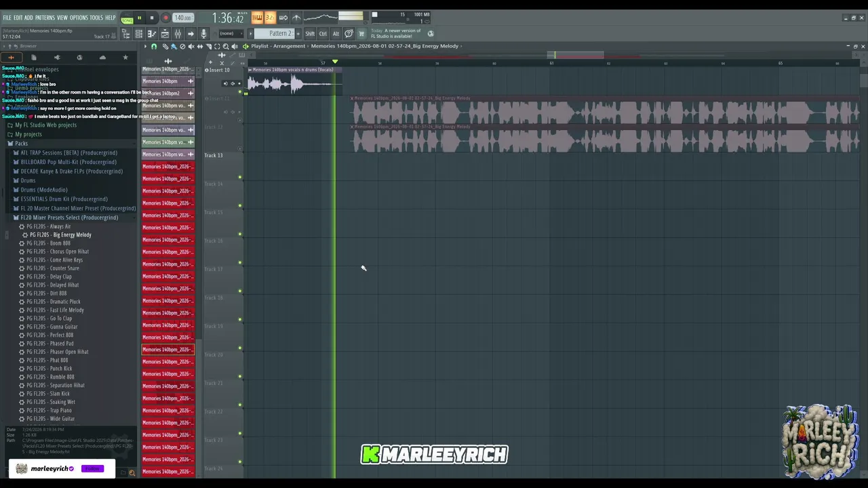Click the red record button

[165, 18]
